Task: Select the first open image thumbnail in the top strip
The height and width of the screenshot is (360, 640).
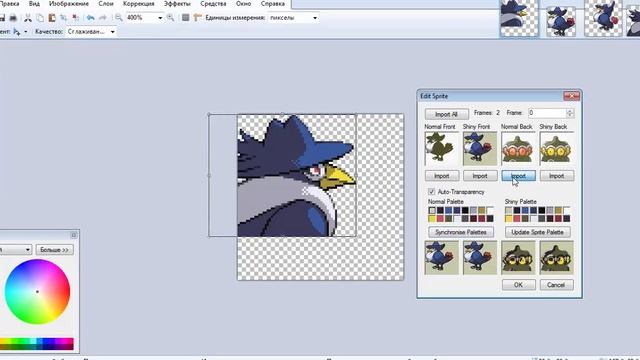Action: 519,18
